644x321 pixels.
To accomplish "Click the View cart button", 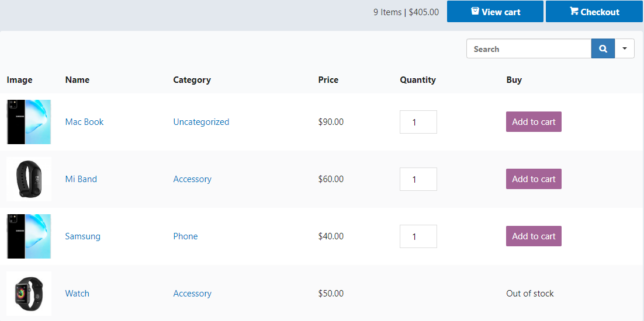I will click(x=495, y=12).
